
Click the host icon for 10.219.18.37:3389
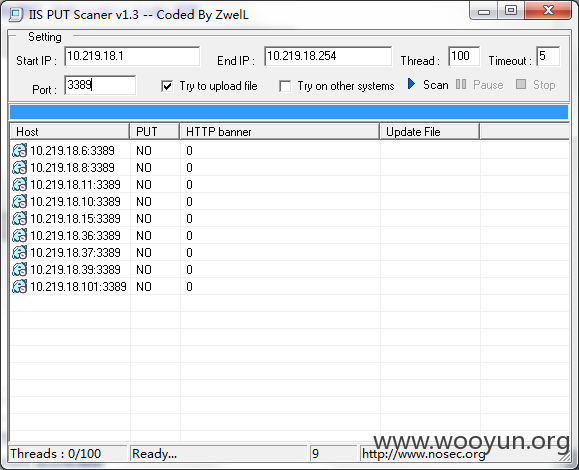[x=20, y=253]
